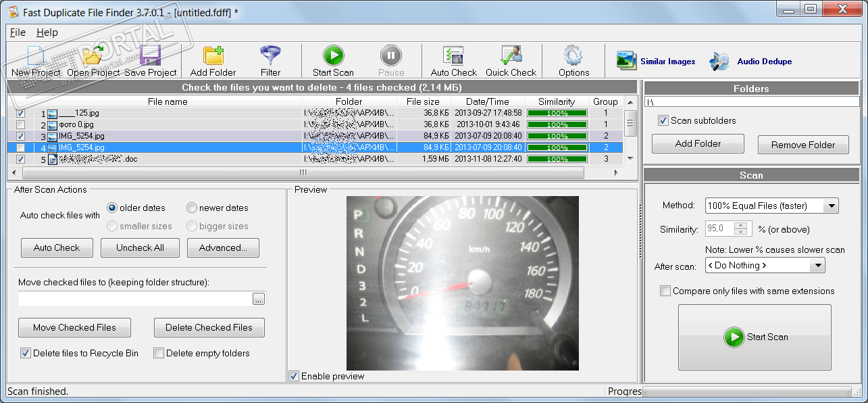The width and height of the screenshot is (868, 403).
Task: Uncheck row 3 IMG_5254.jpg
Action: click(20, 137)
